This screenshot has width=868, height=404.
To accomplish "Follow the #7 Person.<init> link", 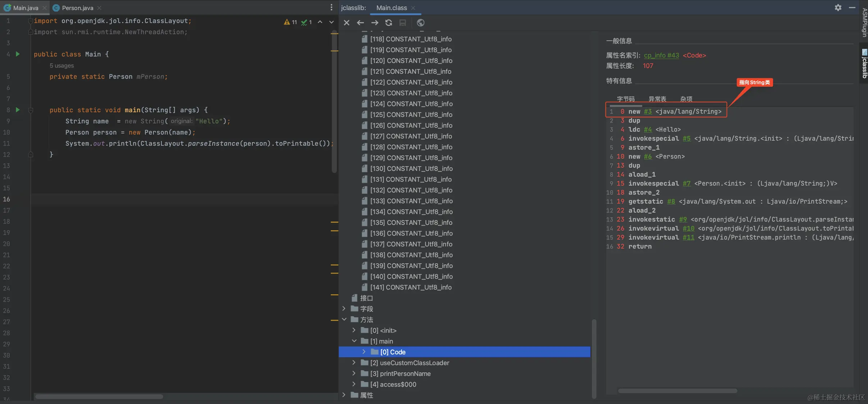I will pos(687,183).
